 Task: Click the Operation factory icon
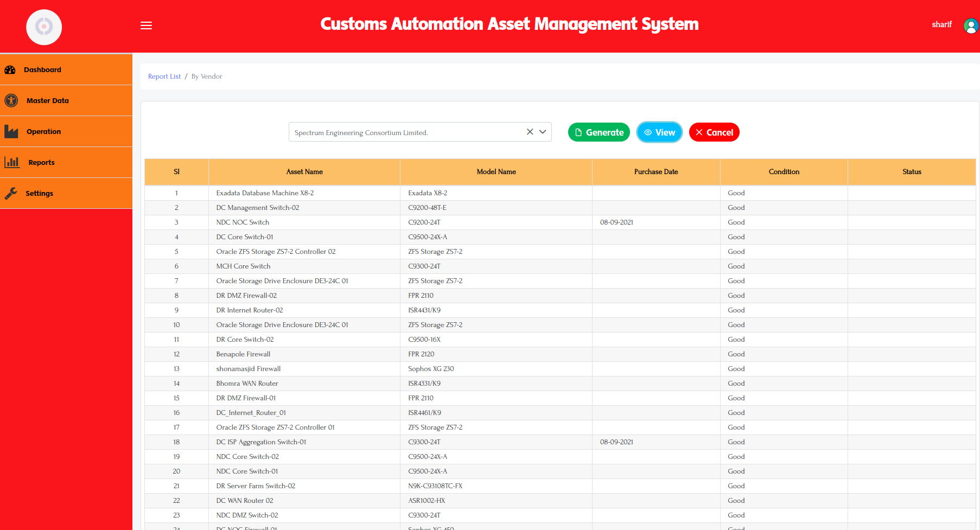pyautogui.click(x=11, y=132)
